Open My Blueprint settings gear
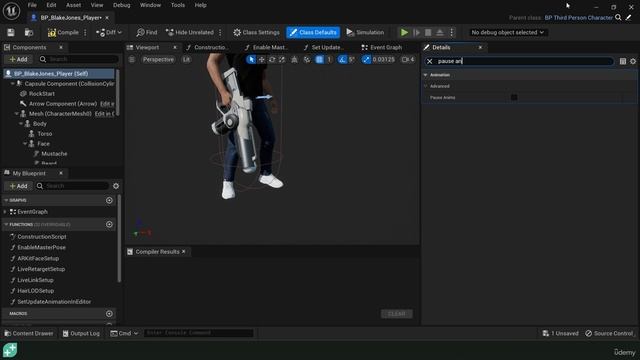Image resolution: width=640 pixels, height=360 pixels. click(x=116, y=186)
